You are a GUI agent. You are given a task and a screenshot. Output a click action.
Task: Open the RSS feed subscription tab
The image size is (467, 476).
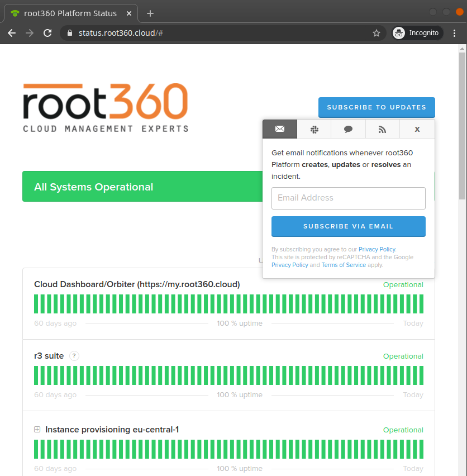pyautogui.click(x=382, y=129)
